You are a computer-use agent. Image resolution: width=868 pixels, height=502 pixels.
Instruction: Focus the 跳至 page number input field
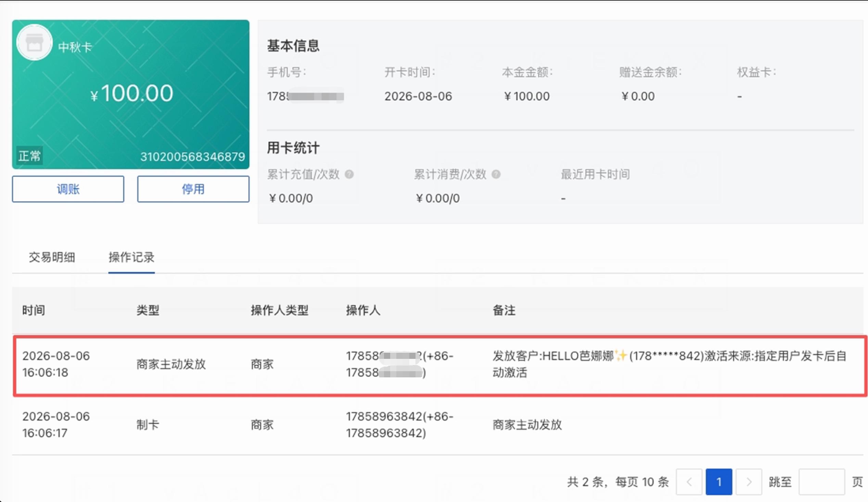pyautogui.click(x=821, y=482)
